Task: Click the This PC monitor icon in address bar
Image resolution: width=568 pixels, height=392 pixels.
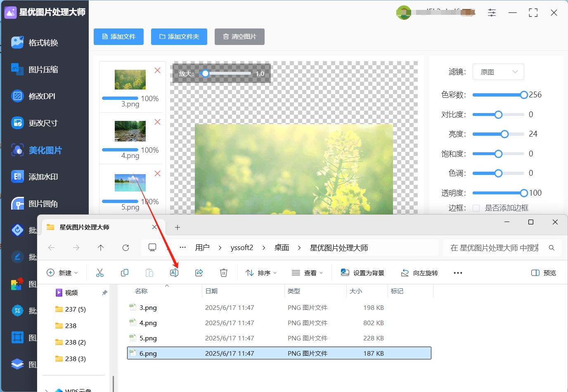Action: [152, 248]
